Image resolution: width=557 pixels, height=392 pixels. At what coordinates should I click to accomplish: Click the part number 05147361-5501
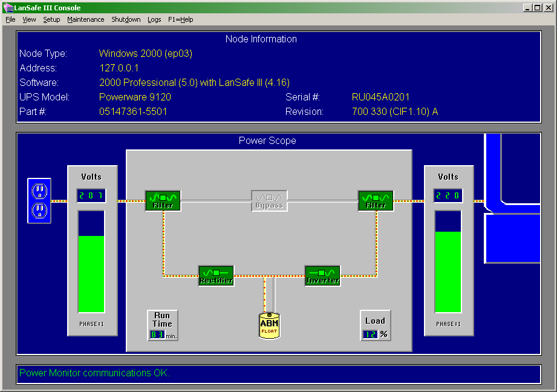click(133, 111)
